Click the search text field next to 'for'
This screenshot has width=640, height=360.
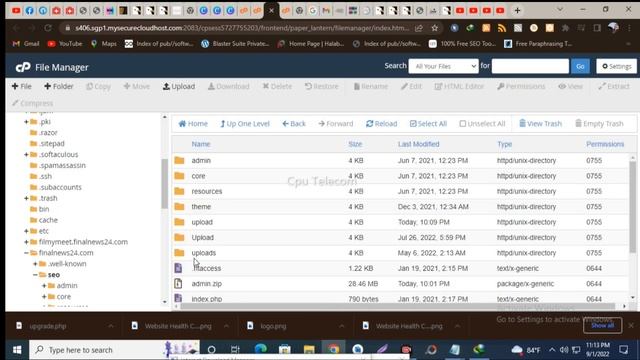point(530,66)
